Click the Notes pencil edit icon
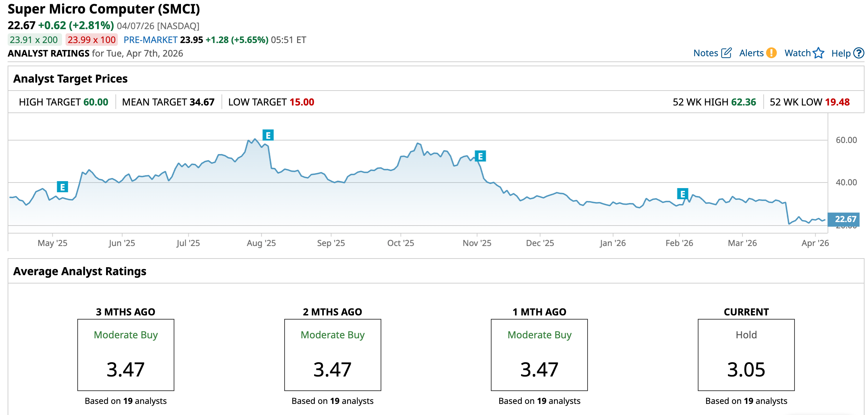 (726, 53)
